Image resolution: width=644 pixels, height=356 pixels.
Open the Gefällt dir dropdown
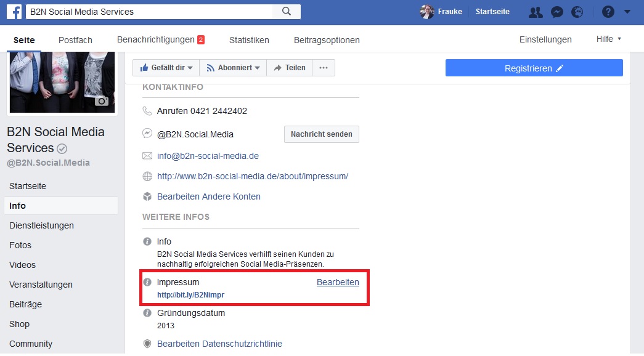coord(166,68)
